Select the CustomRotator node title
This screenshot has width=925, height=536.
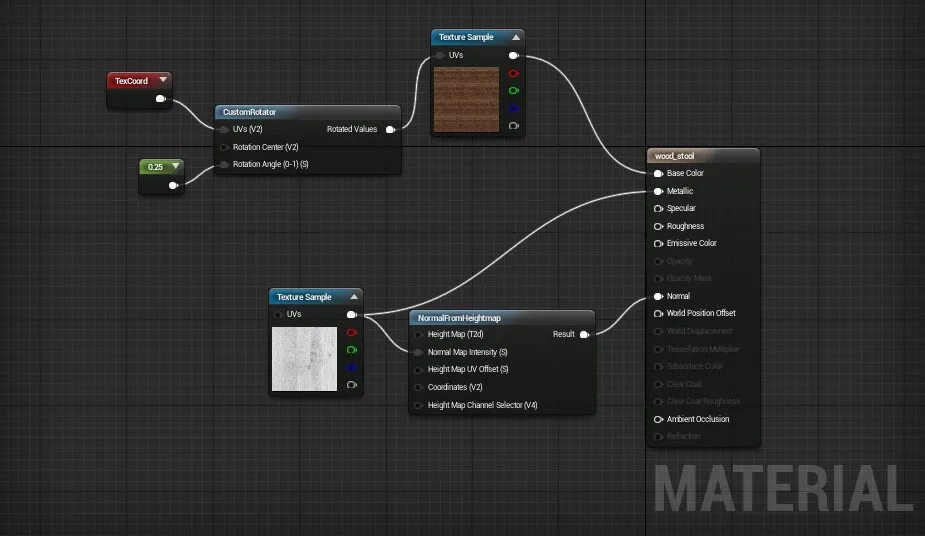(250, 112)
